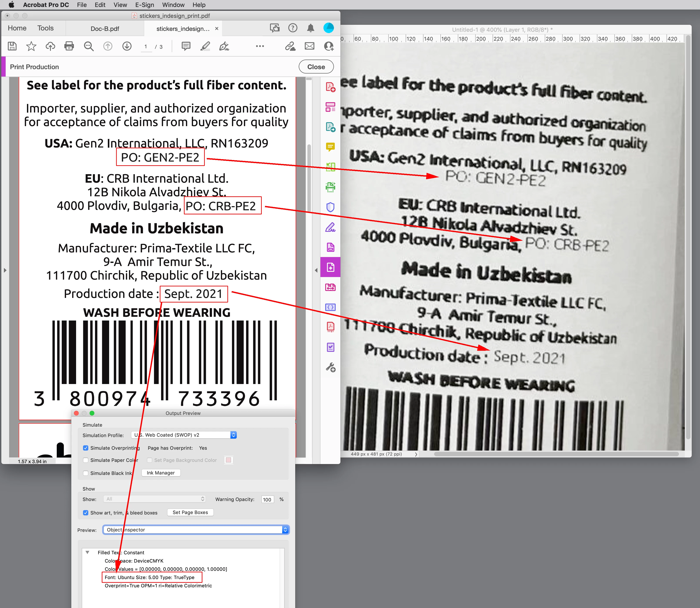Screen dimensions: 700x608
Task: Click the Save file icon
Action: pyautogui.click(x=12, y=46)
